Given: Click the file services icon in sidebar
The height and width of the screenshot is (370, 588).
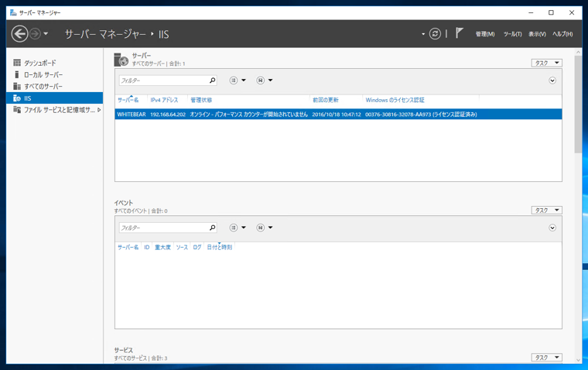Looking at the screenshot, I should (x=17, y=110).
